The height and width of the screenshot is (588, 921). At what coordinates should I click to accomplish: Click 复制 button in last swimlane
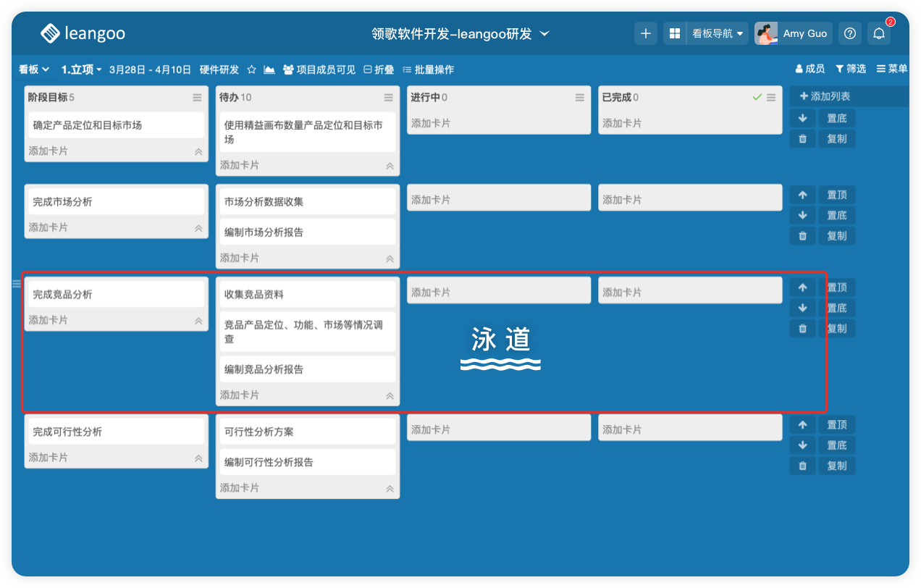click(x=836, y=466)
